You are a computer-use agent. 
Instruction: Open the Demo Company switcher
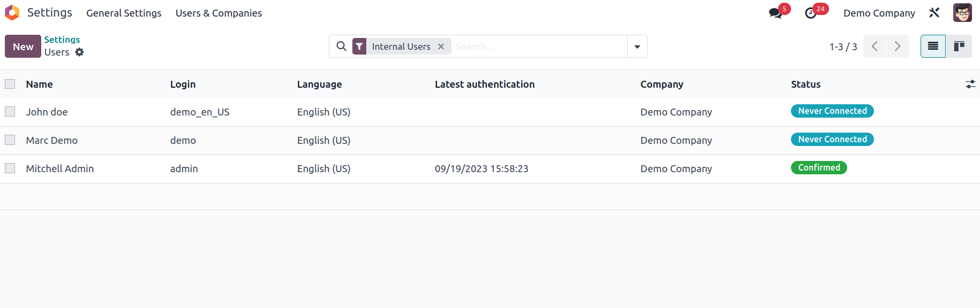[879, 13]
